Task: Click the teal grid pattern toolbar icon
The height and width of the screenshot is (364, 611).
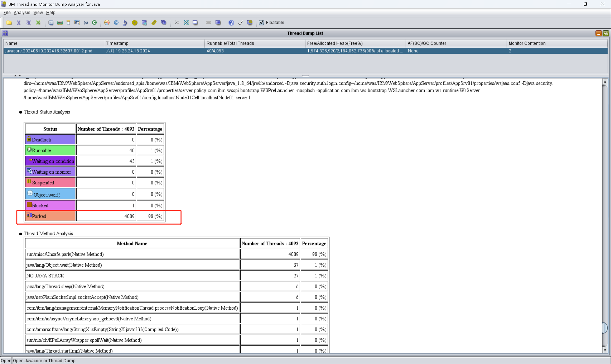Action: pyautogui.click(x=186, y=23)
